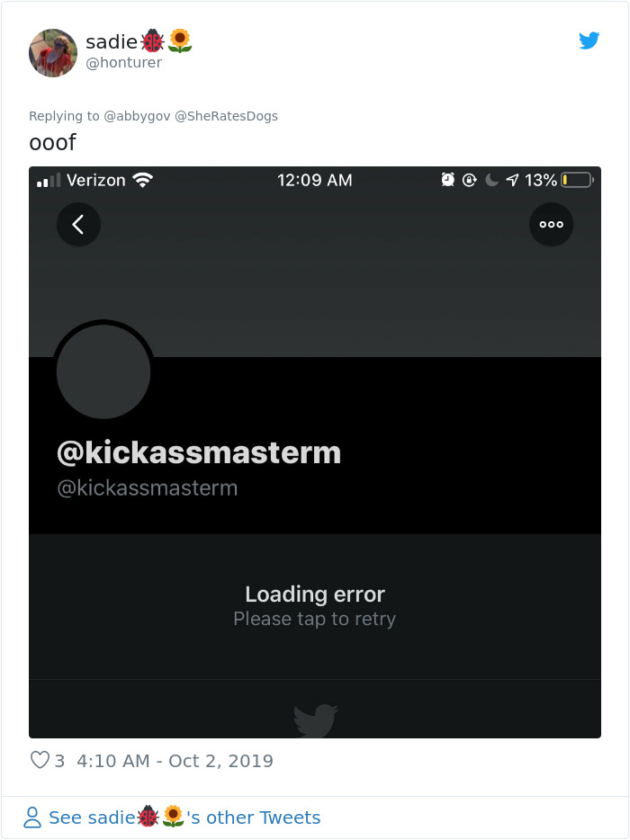Click the 4:10 AM - Oct 2, 2019 timestamp
Screen dimensions: 630x840
tap(175, 761)
